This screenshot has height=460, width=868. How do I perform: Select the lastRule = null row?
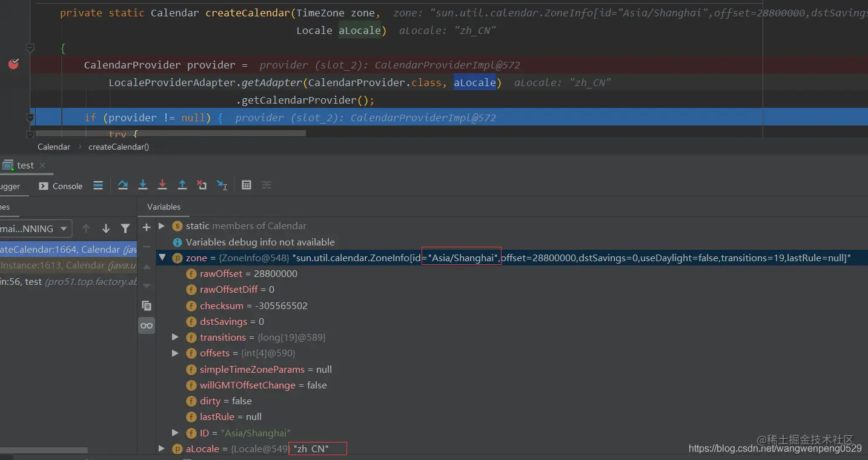pyautogui.click(x=512, y=416)
